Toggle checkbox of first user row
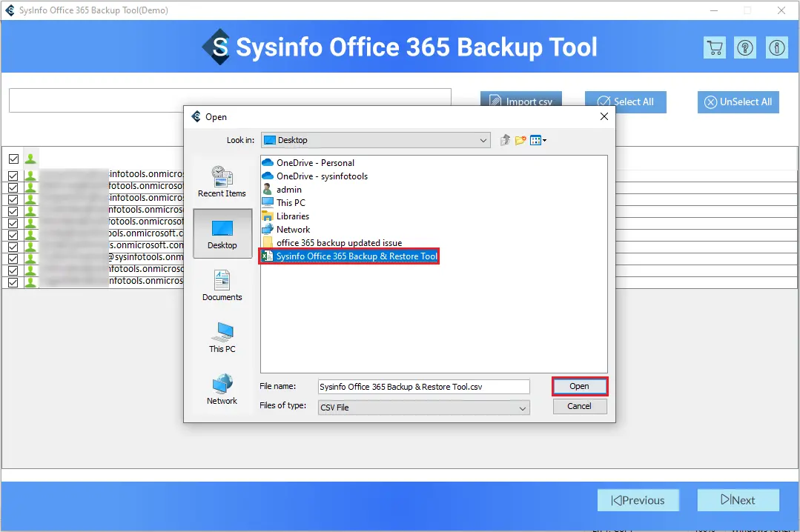This screenshot has width=800, height=532. 13,176
